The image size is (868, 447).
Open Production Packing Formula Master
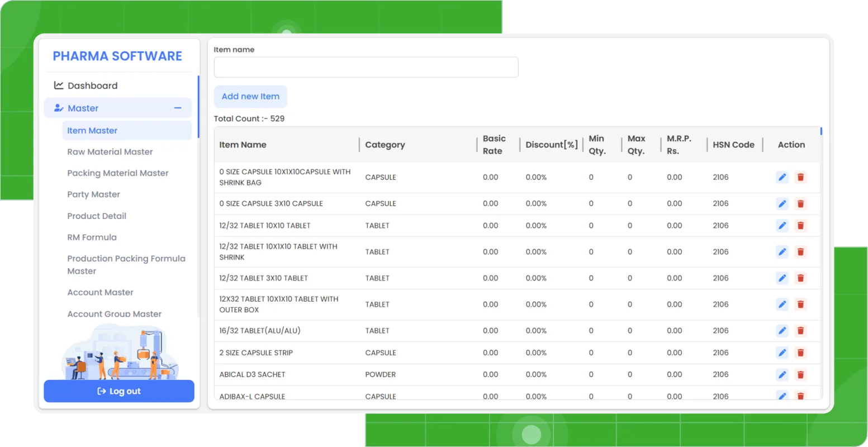coord(126,265)
